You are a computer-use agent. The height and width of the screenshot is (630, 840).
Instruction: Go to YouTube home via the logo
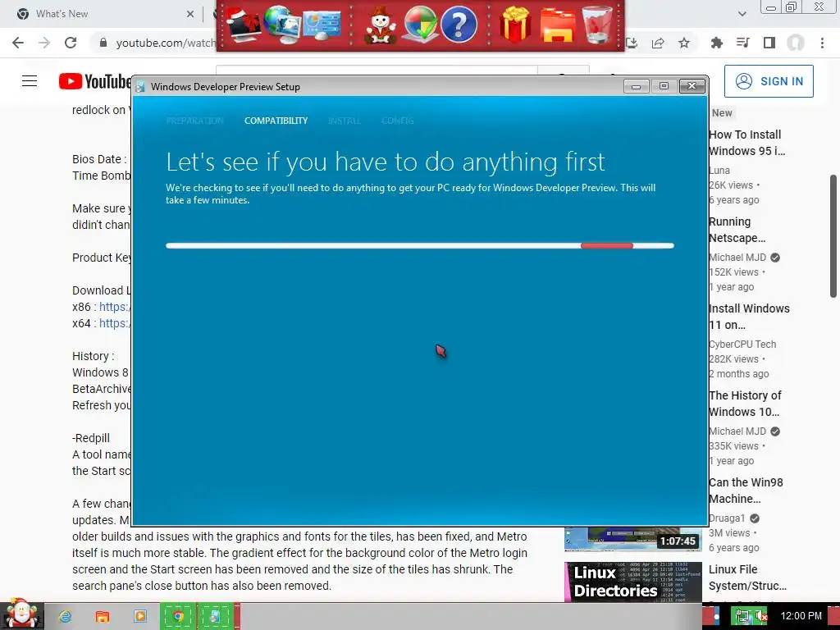tap(95, 81)
